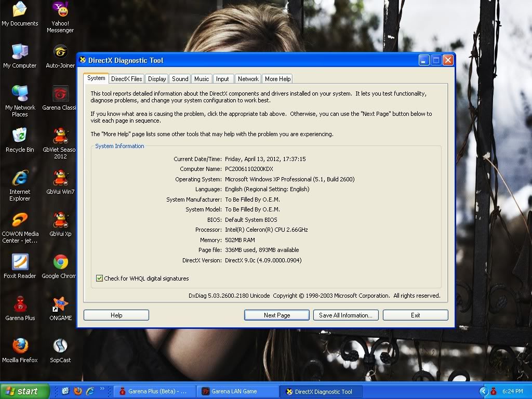Switch to Garena LAN Game taskbar button
The image size is (532, 399).
237,392
